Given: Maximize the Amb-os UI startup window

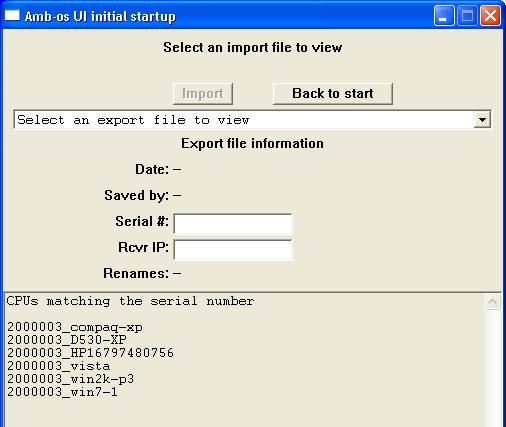Looking at the screenshot, I should pyautogui.click(x=467, y=15).
